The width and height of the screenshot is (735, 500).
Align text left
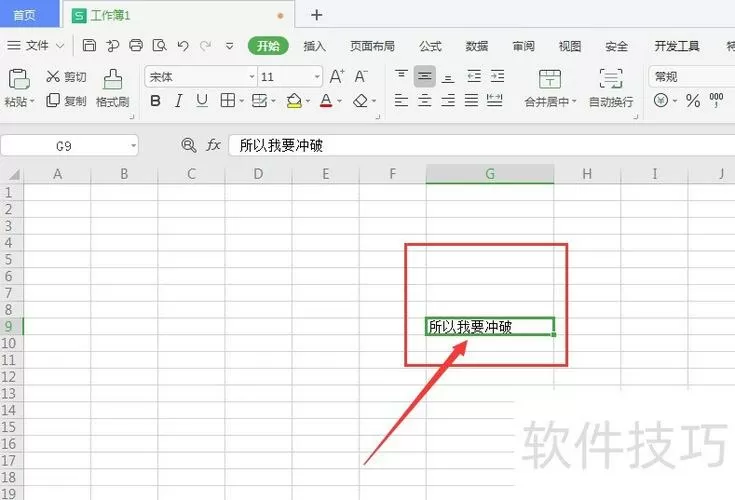coord(401,100)
